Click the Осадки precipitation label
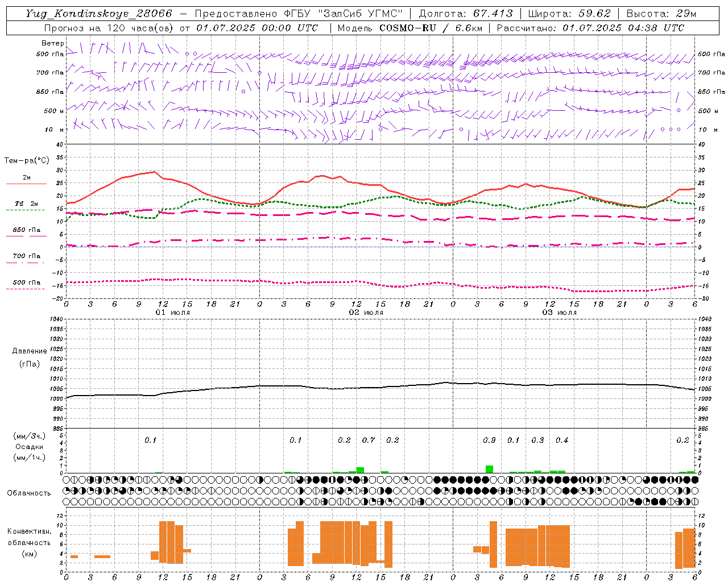The image size is (728, 582). tap(30, 447)
